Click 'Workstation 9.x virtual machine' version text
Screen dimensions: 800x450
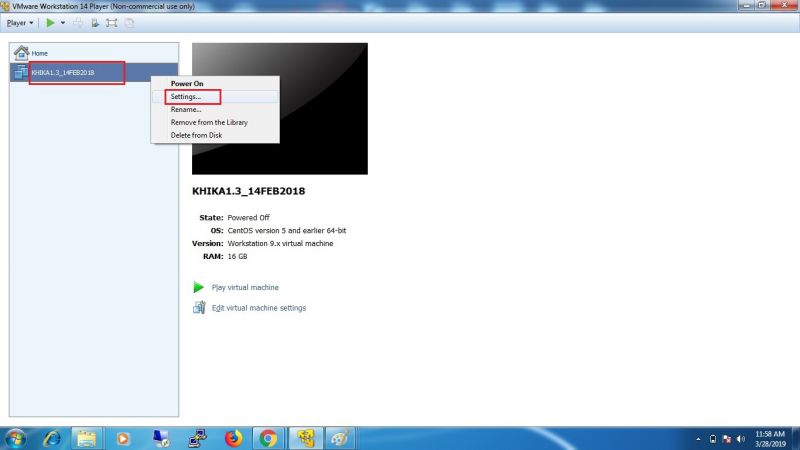point(280,243)
